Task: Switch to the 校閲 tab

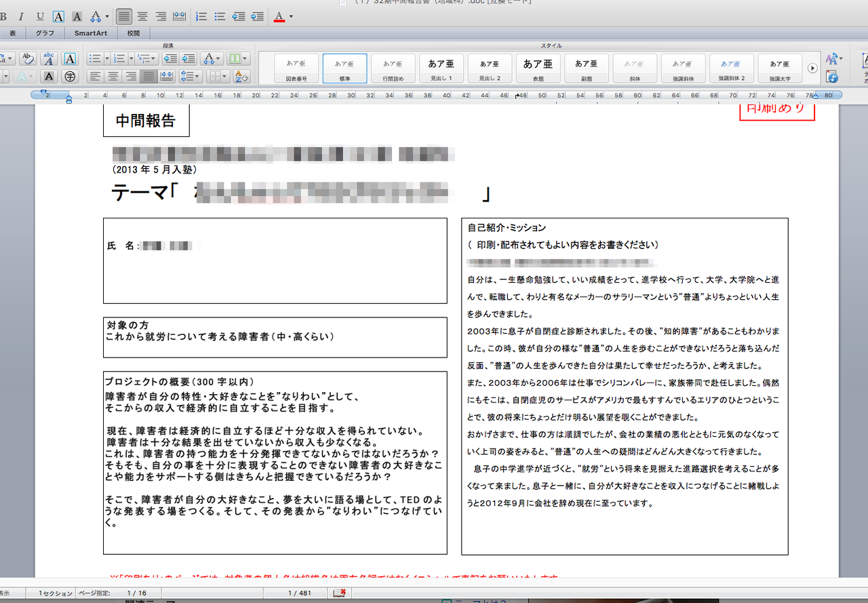Action: tap(134, 33)
